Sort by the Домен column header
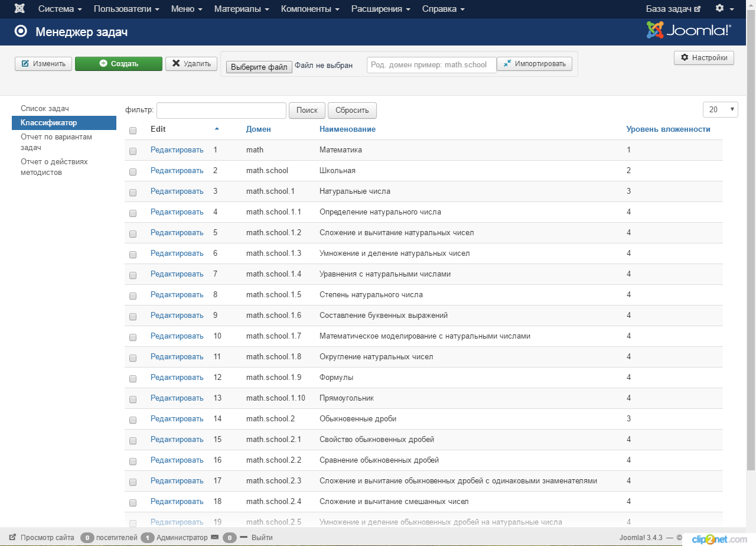This screenshot has width=756, height=546. (x=259, y=129)
